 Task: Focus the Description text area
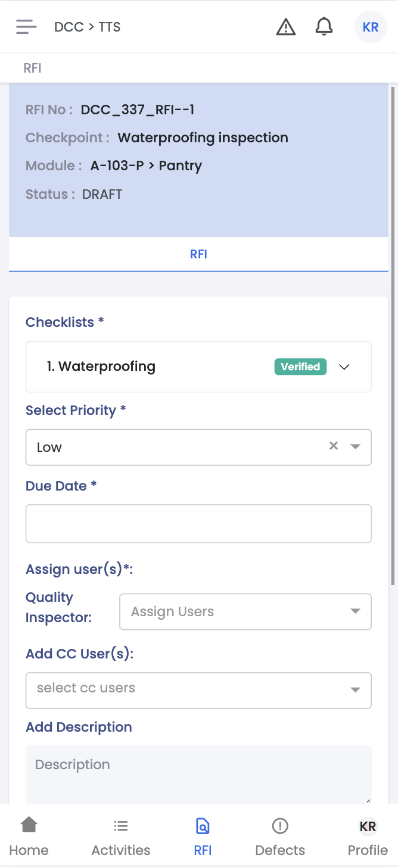point(198,774)
